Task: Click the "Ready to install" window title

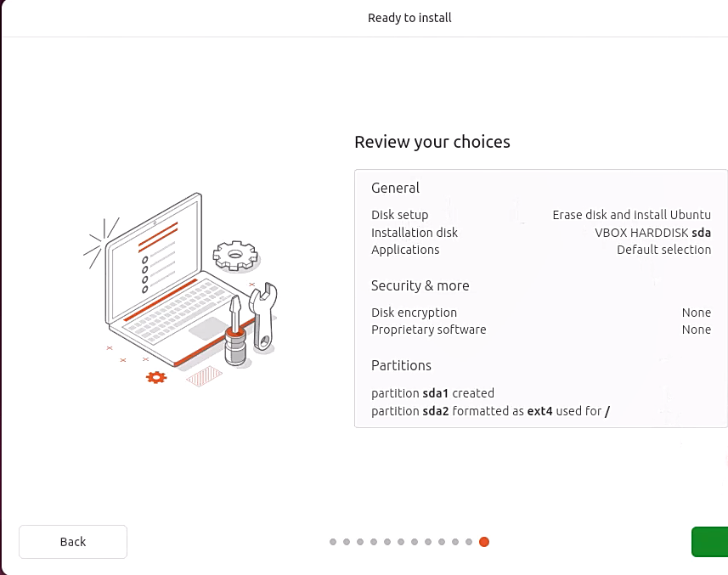Action: pos(409,18)
